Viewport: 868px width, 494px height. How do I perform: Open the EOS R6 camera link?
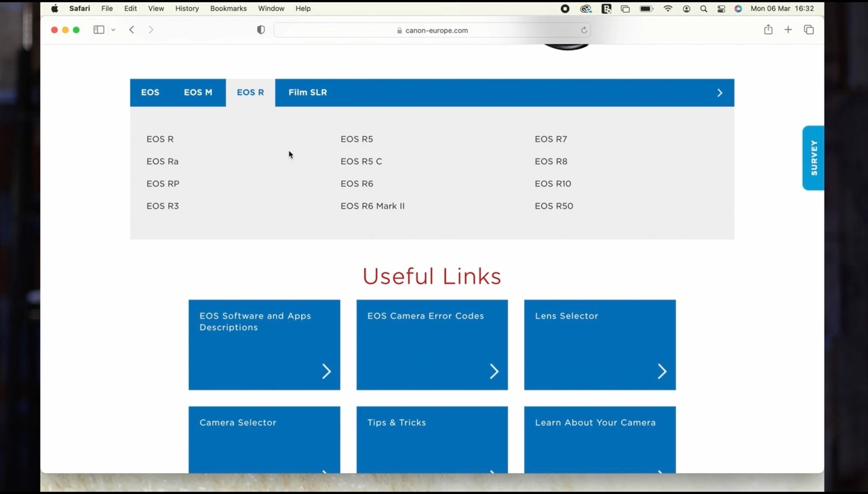point(357,184)
